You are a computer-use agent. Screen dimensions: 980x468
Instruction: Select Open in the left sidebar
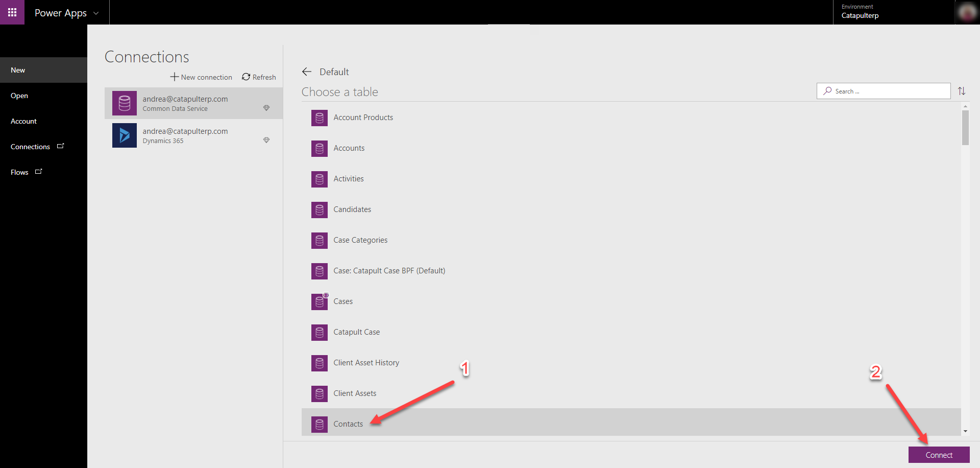[43, 96]
